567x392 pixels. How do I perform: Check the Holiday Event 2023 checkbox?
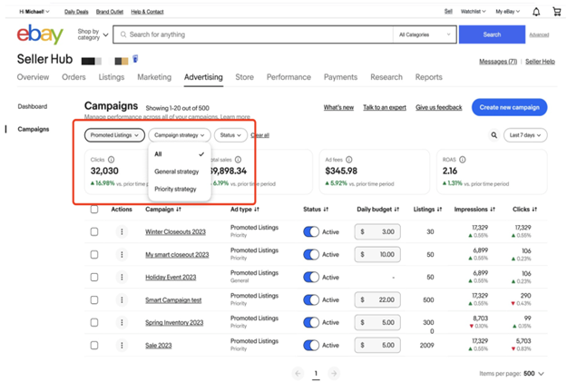94,278
